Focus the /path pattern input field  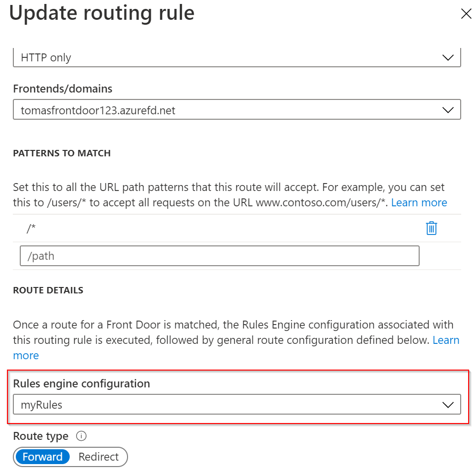coord(219,256)
